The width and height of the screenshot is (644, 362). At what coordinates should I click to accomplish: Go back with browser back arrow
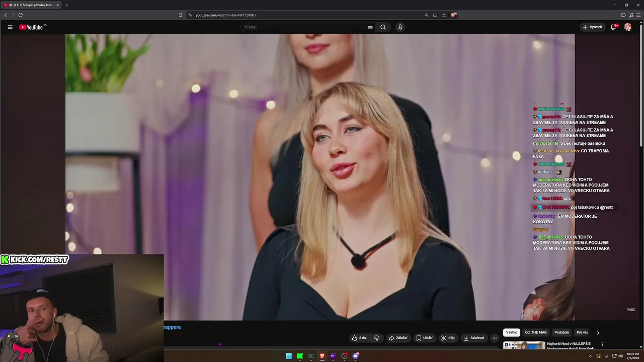6,15
